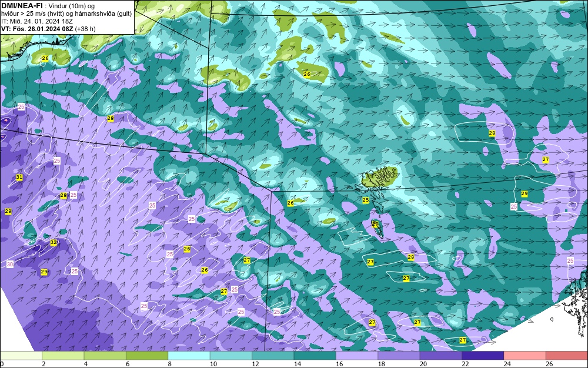Click the legend scale number "12"
The width and height of the screenshot is (588, 368).
255,364
